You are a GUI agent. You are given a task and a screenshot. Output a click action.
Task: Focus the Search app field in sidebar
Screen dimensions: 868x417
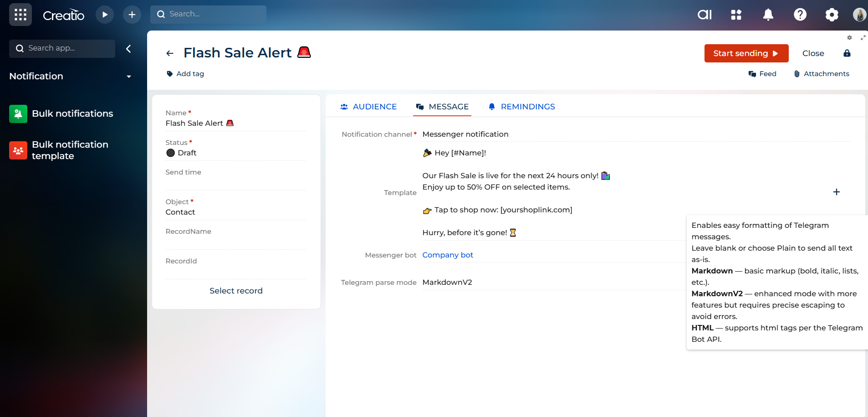pyautogui.click(x=62, y=48)
